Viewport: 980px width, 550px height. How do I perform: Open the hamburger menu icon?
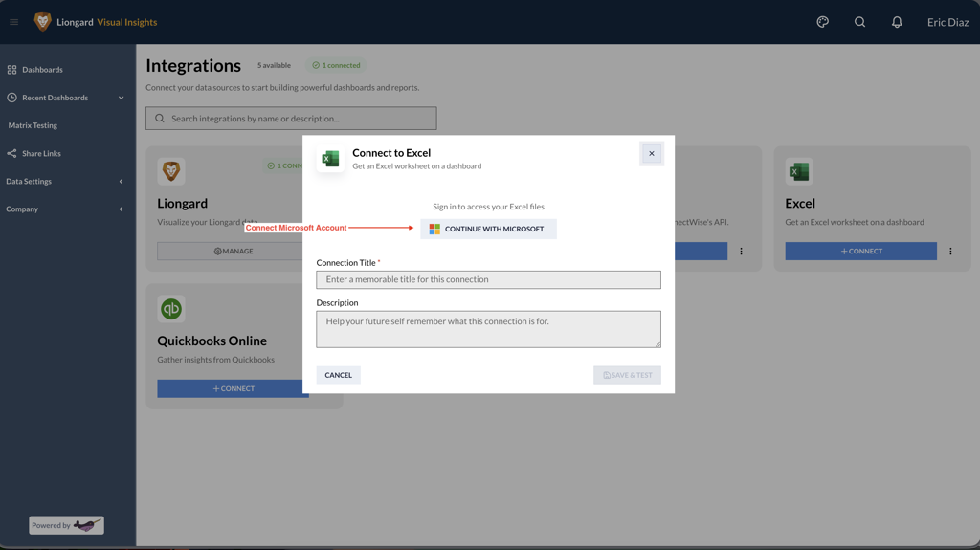13,23
